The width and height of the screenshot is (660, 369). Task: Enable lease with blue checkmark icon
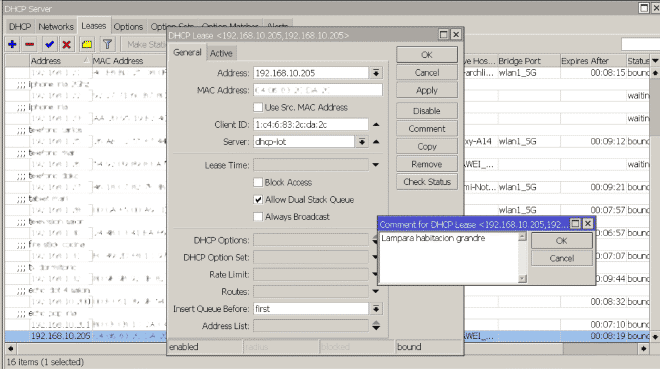(x=49, y=44)
